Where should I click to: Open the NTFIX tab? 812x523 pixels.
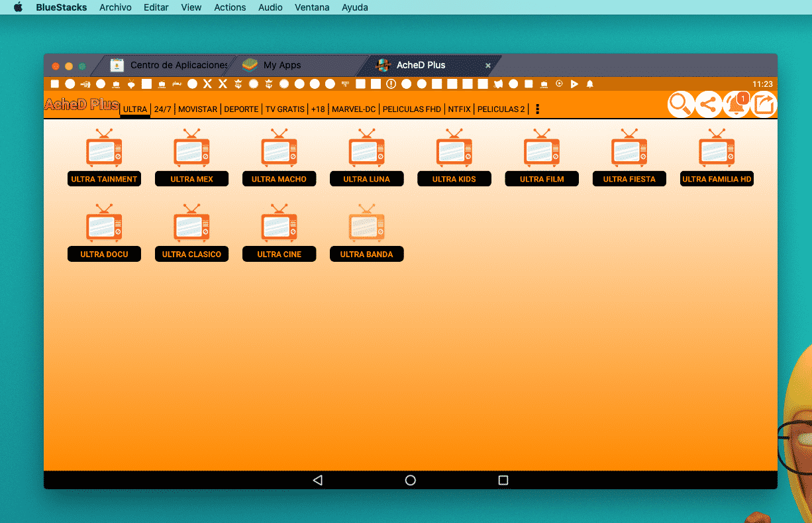[459, 109]
